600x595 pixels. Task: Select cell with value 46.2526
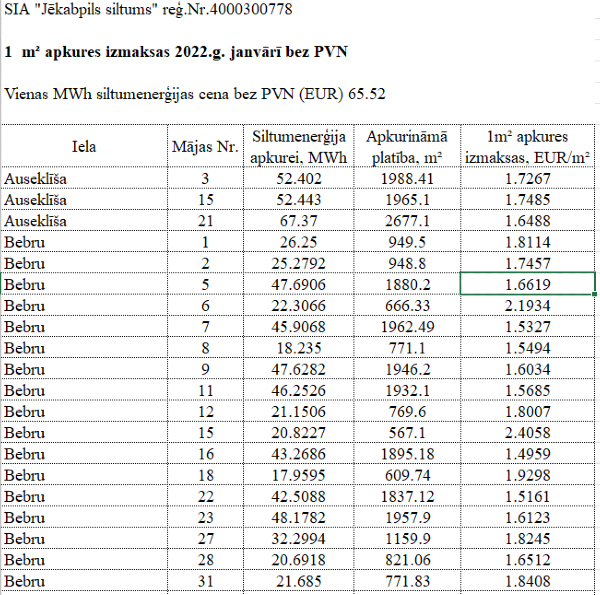coord(298,390)
